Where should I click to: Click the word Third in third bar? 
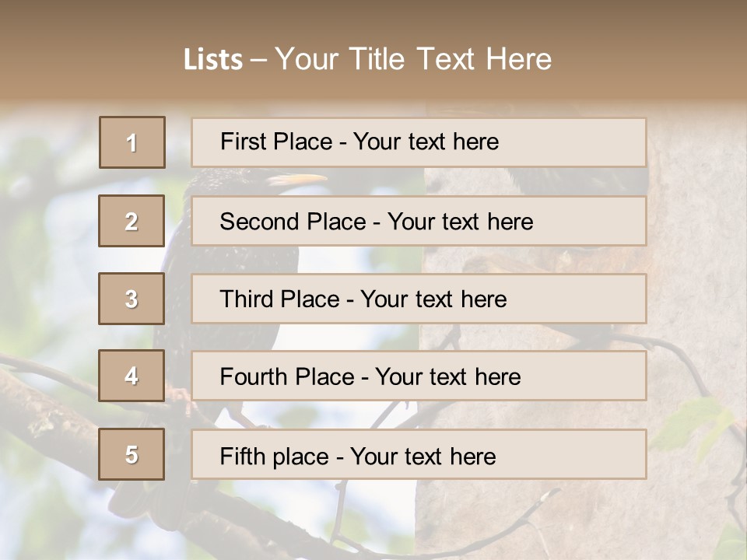pyautogui.click(x=247, y=299)
